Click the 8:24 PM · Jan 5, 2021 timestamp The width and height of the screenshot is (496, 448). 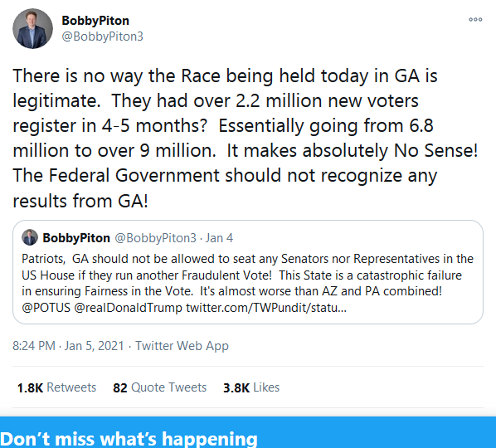click(68, 346)
